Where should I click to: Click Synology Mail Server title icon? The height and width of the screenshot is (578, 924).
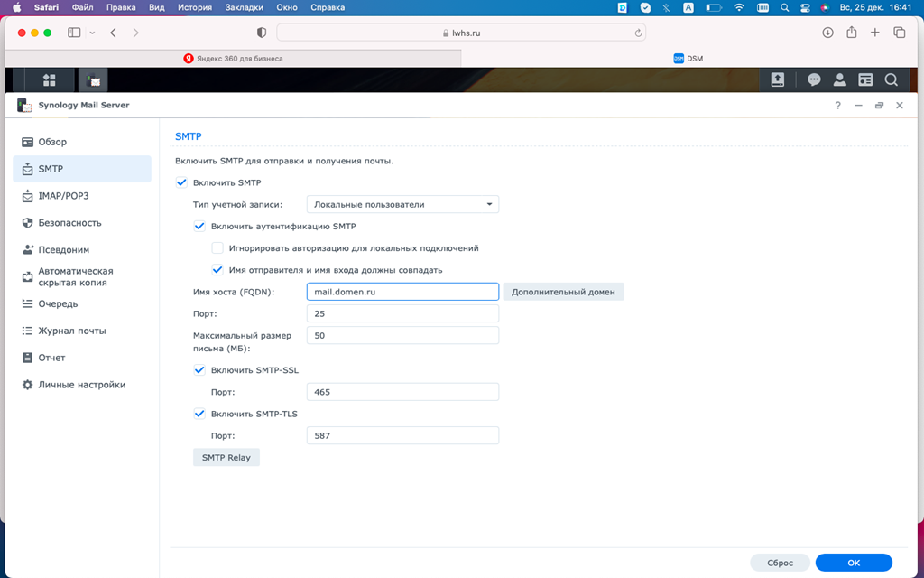tap(23, 105)
